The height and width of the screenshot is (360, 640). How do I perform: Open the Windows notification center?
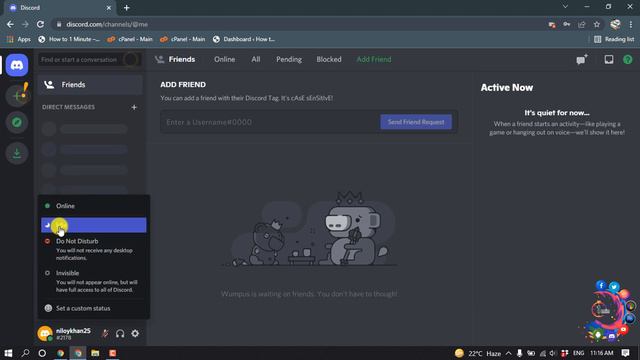coord(626,353)
